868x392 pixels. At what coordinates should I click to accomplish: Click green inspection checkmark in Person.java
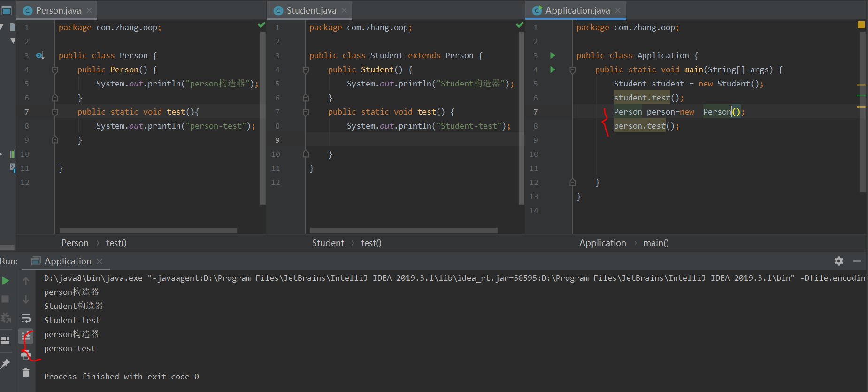click(261, 25)
